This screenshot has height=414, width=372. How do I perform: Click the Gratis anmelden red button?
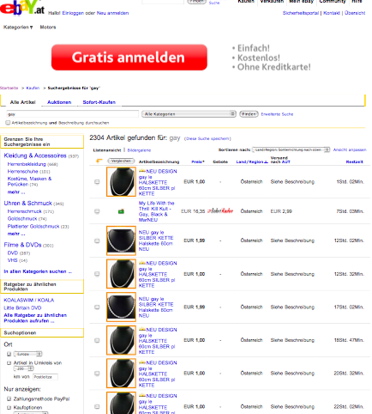click(x=129, y=57)
